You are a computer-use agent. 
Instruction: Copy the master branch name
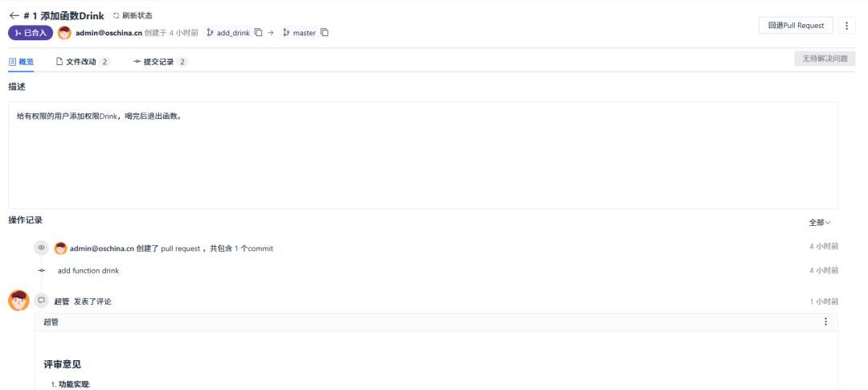point(325,33)
